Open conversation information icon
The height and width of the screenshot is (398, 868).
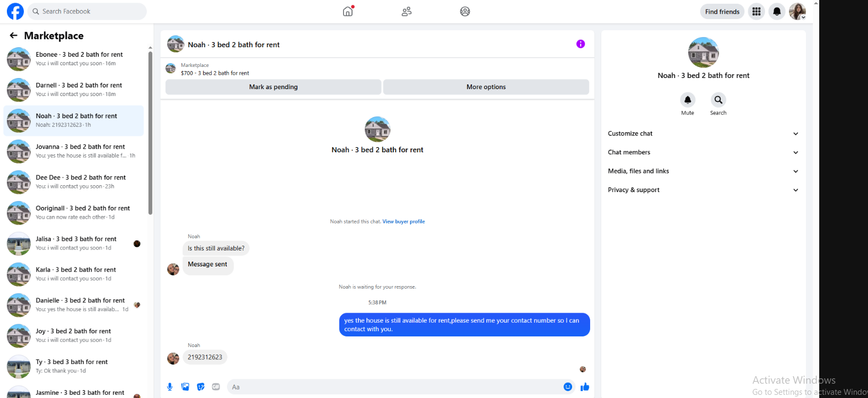581,44
